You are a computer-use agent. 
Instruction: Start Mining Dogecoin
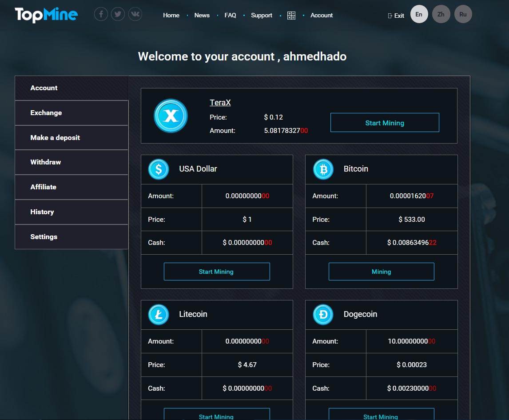click(381, 414)
